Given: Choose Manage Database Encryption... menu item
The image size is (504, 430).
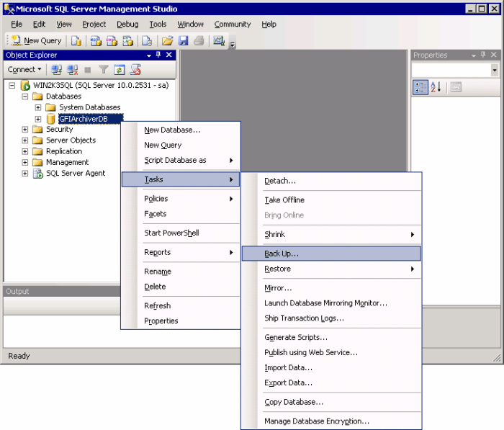Looking at the screenshot, I should 331,421.
